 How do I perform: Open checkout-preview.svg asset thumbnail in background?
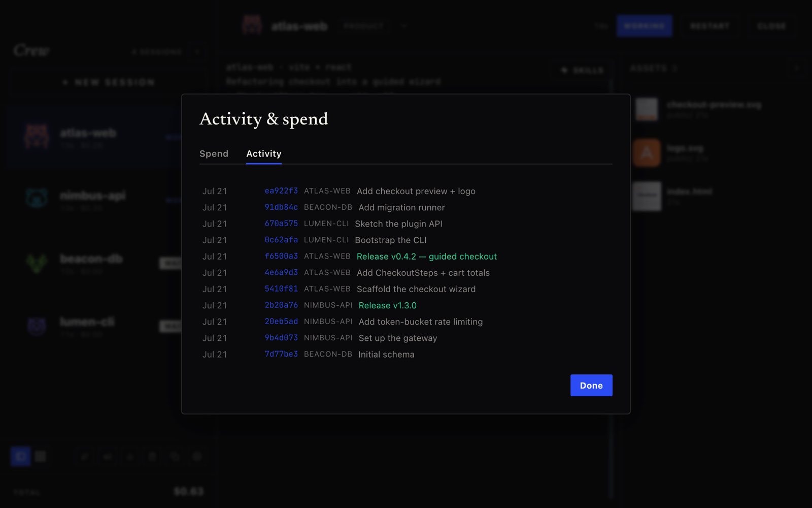[x=647, y=109]
